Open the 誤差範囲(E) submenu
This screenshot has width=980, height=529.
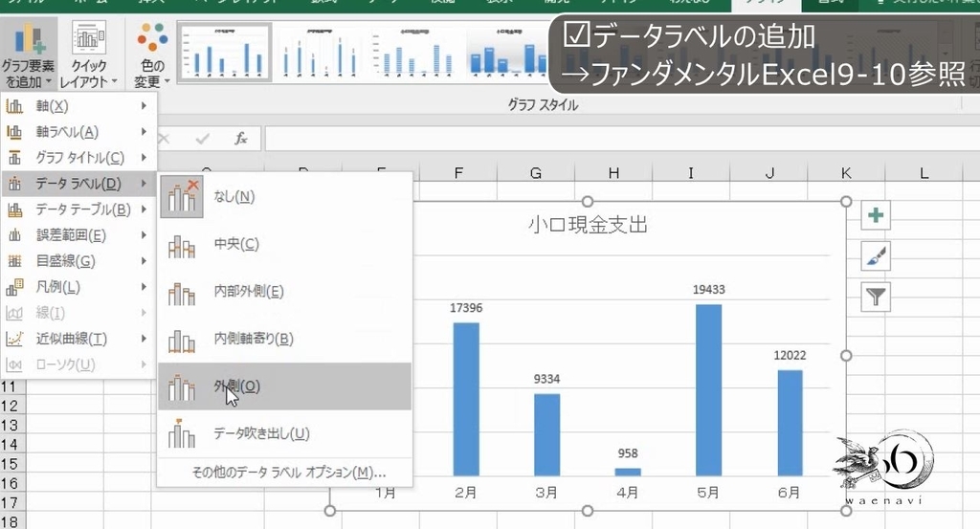pos(78,234)
